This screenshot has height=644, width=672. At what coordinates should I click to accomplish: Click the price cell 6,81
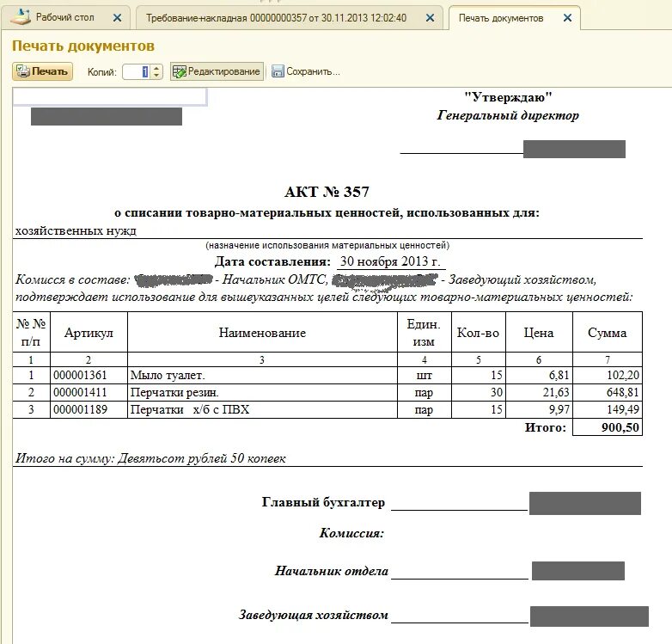coord(539,375)
